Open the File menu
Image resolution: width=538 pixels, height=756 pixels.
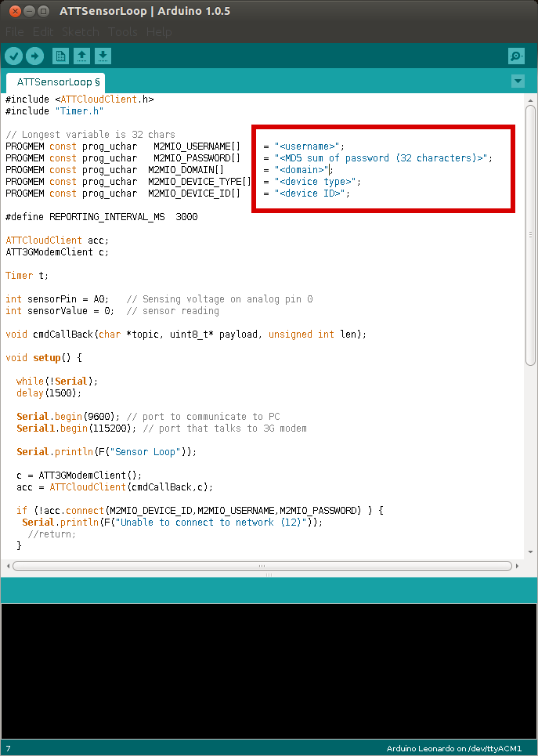click(x=15, y=32)
